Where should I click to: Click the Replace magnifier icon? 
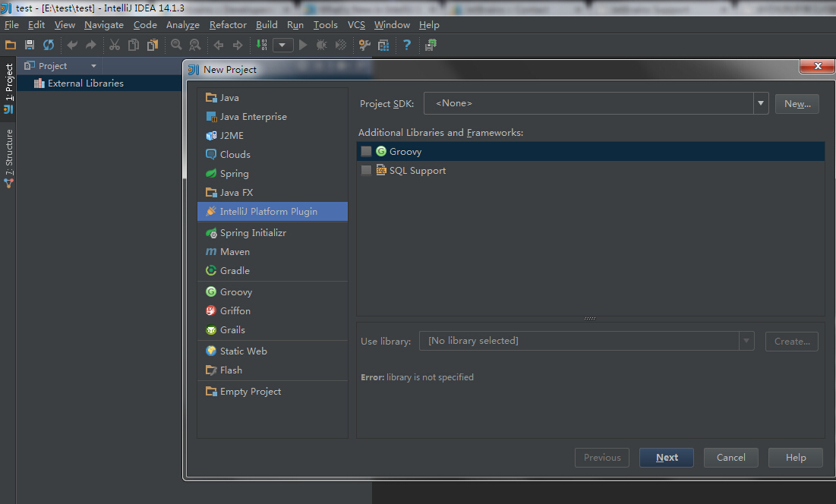[195, 46]
